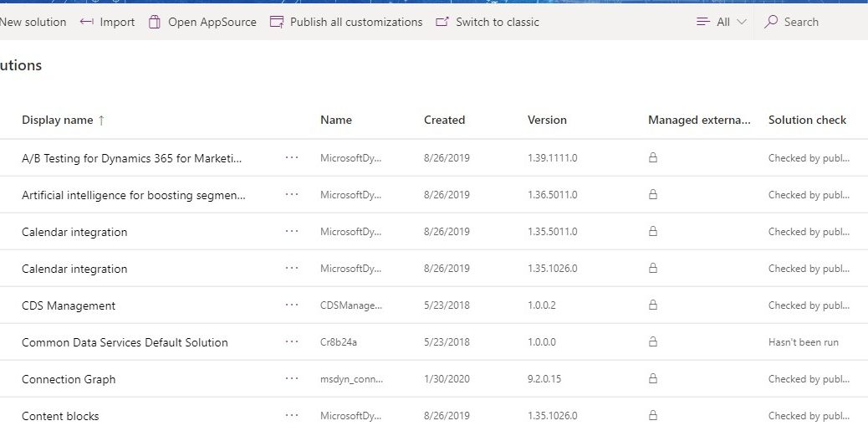Open the All view filter dropdown

pos(722,22)
